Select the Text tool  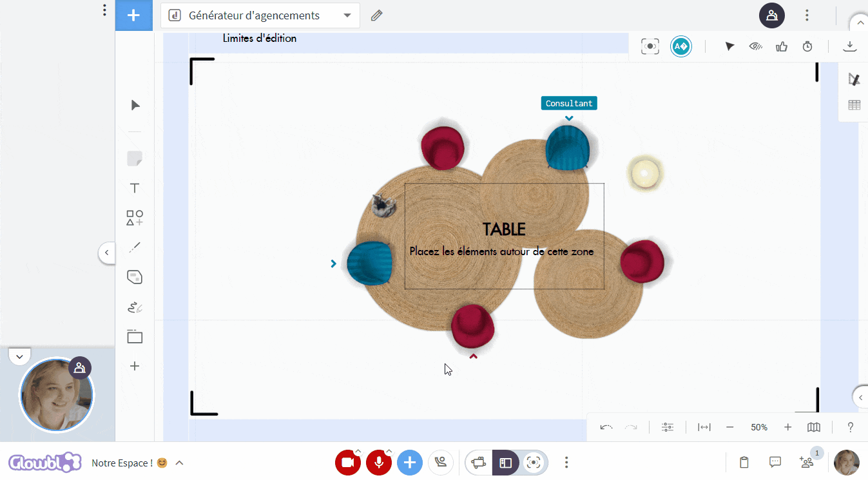[135, 188]
